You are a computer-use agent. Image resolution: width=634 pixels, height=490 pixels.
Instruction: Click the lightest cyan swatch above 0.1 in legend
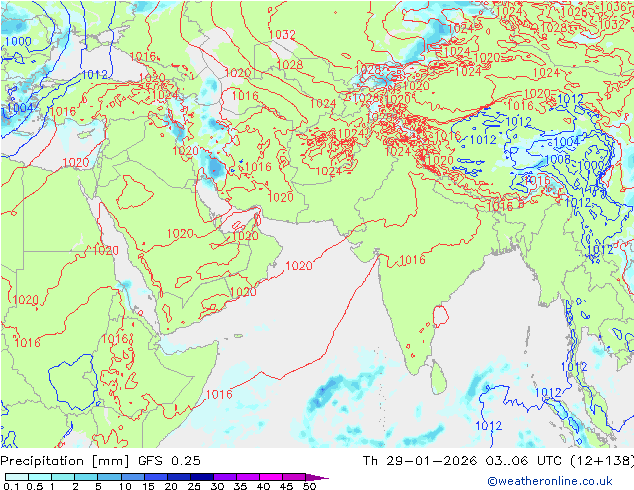point(17,477)
